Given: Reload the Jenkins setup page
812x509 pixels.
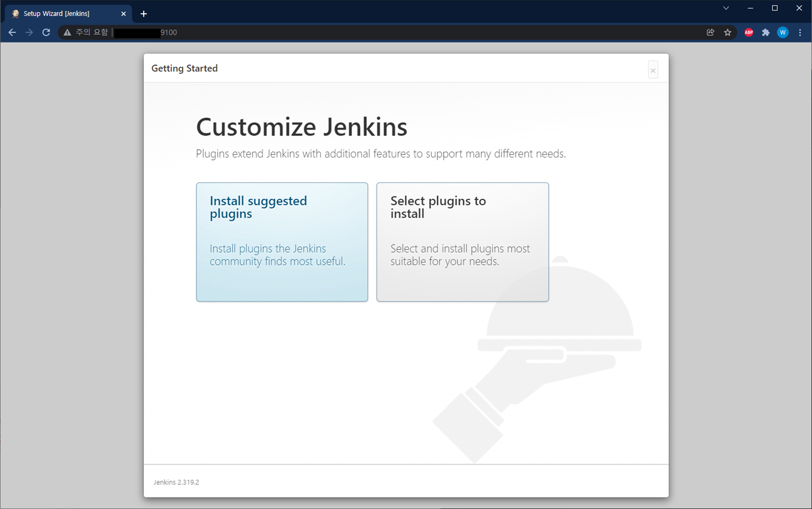Looking at the screenshot, I should tap(46, 32).
